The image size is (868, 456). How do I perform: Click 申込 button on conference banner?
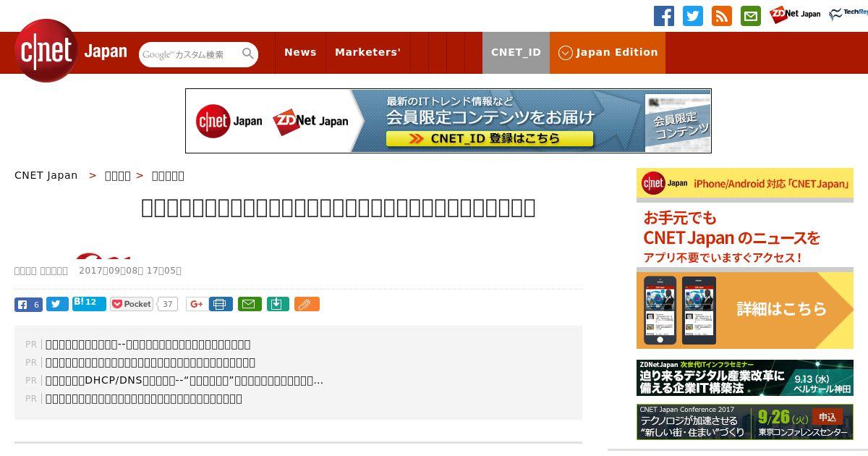(827, 417)
